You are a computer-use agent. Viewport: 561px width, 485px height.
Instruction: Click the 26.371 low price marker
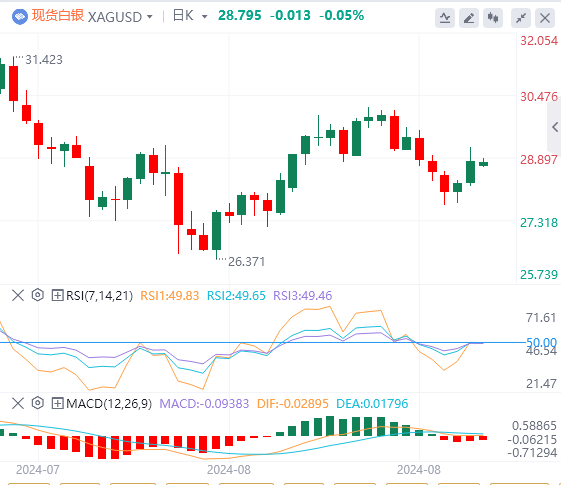pyautogui.click(x=247, y=262)
